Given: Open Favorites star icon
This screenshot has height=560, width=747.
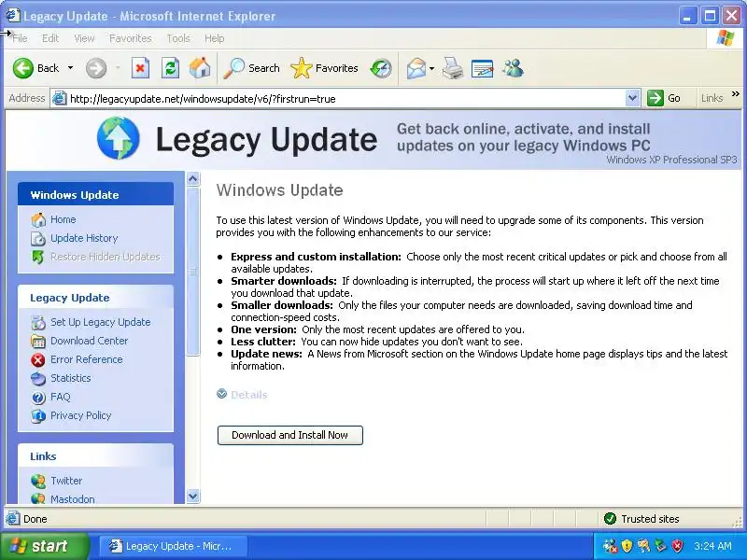Looking at the screenshot, I should coord(301,68).
